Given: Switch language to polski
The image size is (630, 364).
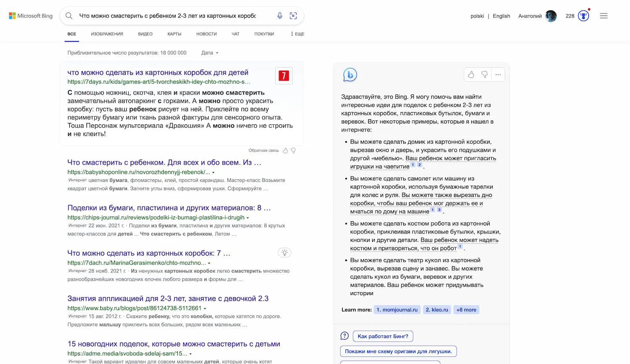Looking at the screenshot, I should [477, 16].
